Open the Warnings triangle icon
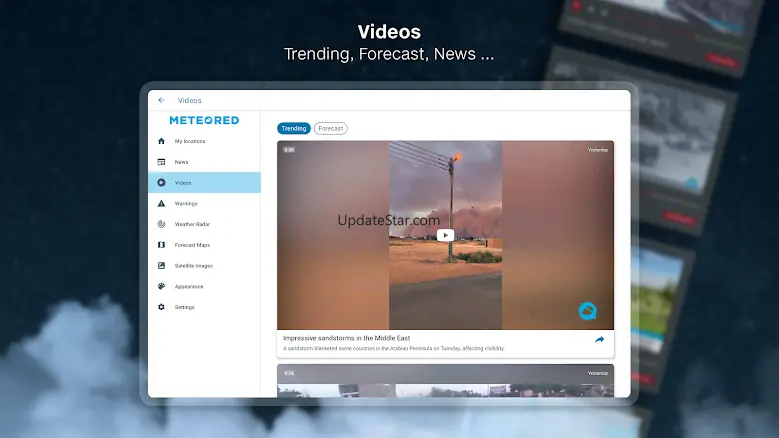 pos(161,204)
